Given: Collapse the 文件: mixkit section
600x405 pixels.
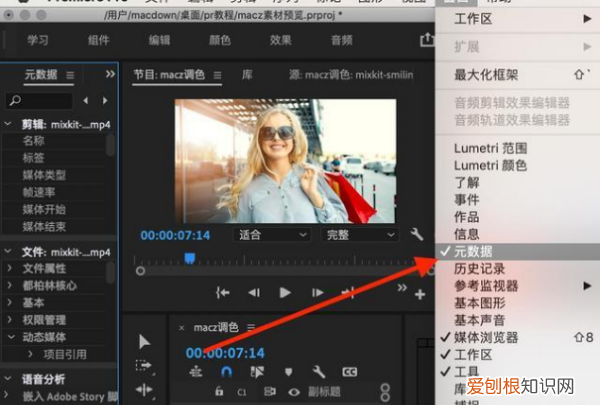Looking at the screenshot, I should 8,251.
